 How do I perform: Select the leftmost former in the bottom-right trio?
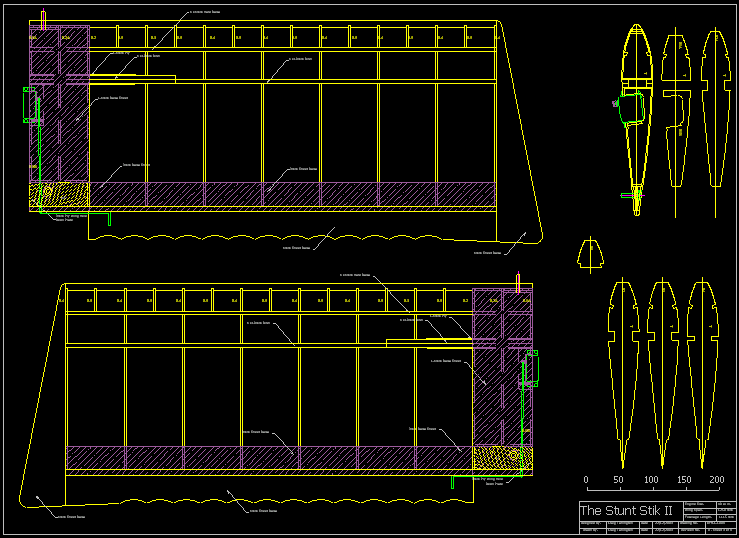pyautogui.click(x=623, y=370)
